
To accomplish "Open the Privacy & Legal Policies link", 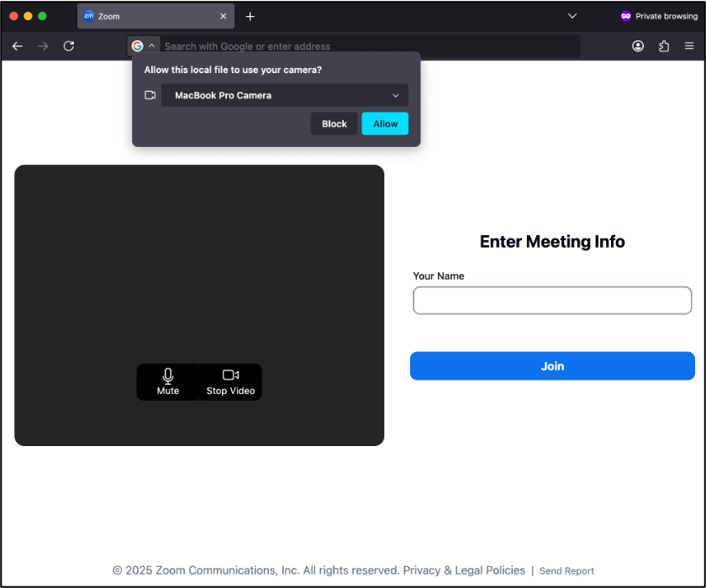I will 463,570.
